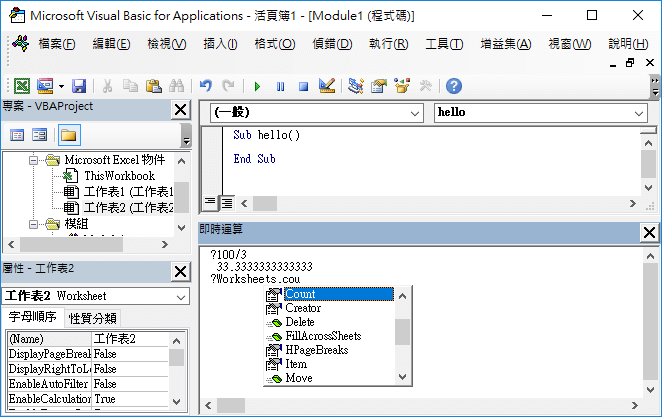Run the macro with the green play icon

pyautogui.click(x=257, y=87)
